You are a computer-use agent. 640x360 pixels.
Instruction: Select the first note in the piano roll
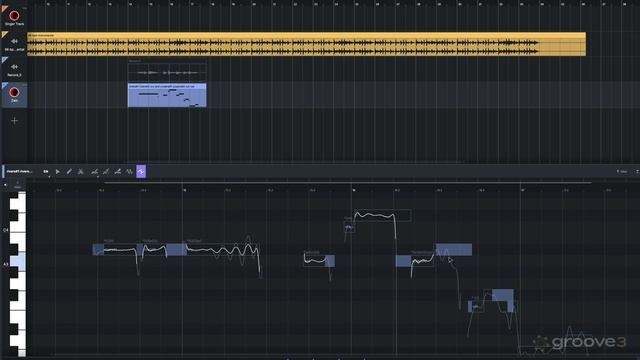coord(114,249)
